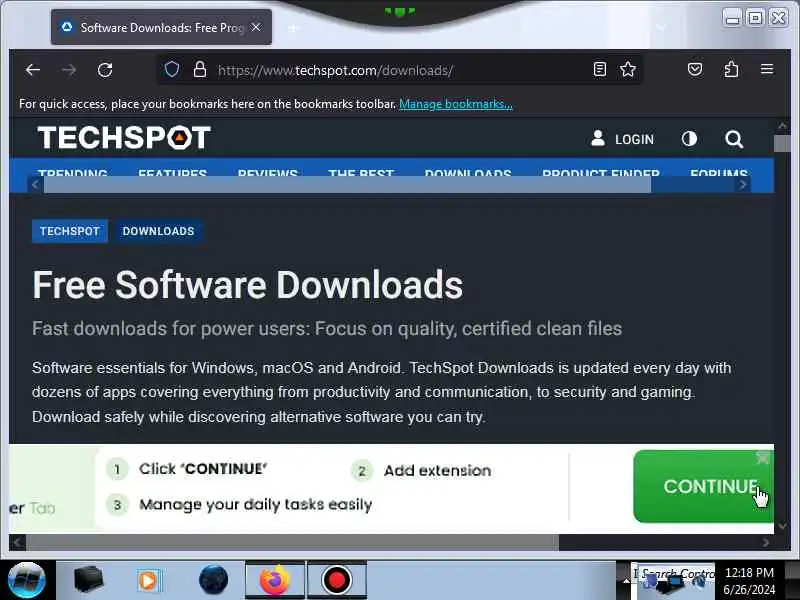The width and height of the screenshot is (800, 600).
Task: Toggle reader view icon in address bar
Action: pos(600,69)
